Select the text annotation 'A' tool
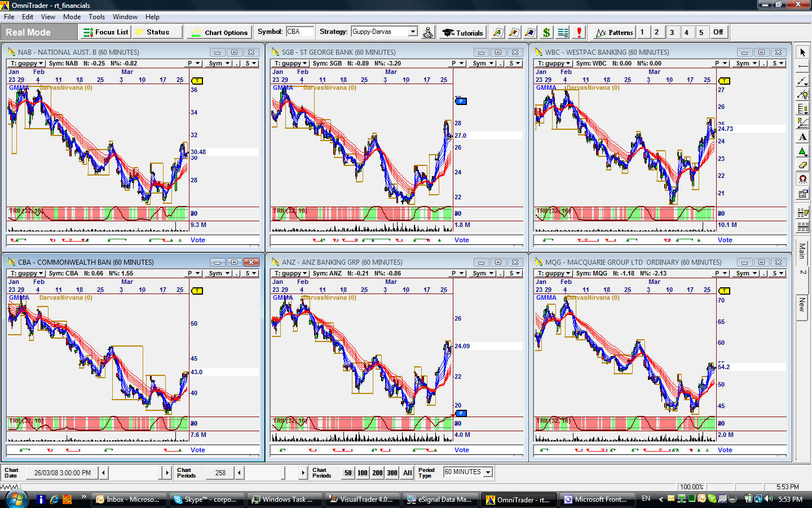The height and width of the screenshot is (508, 812). [x=802, y=137]
